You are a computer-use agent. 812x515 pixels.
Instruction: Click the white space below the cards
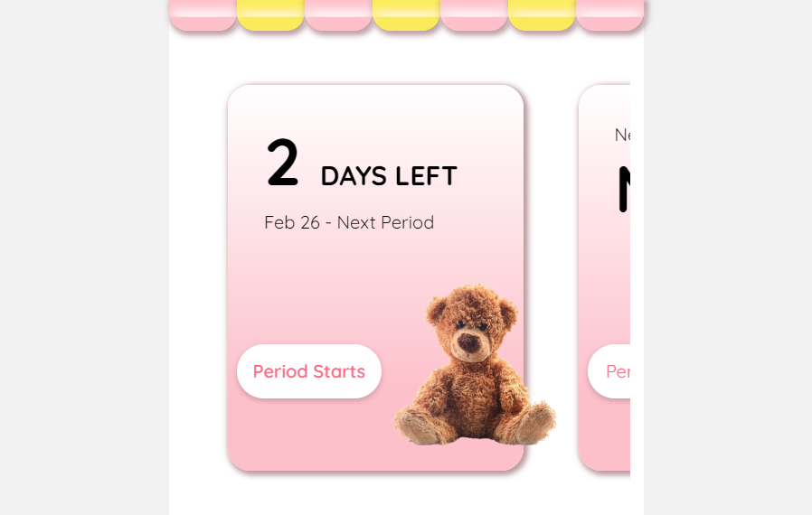click(x=407, y=494)
